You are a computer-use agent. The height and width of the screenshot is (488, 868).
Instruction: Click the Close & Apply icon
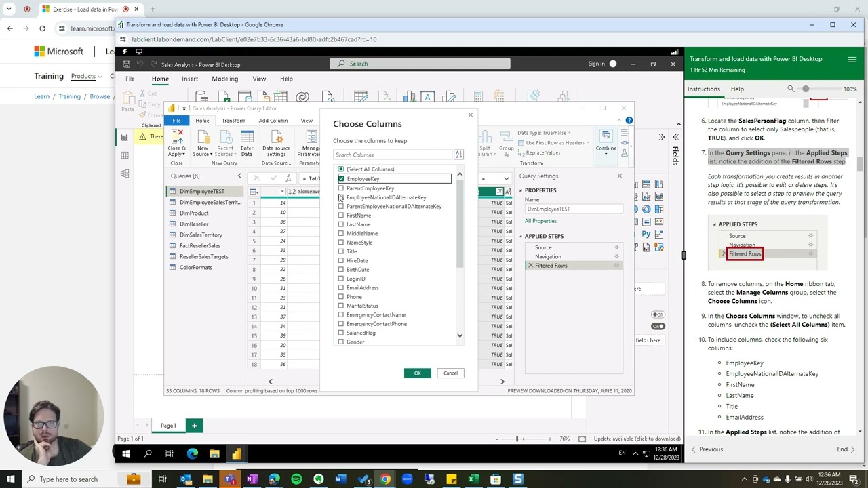pos(176,138)
